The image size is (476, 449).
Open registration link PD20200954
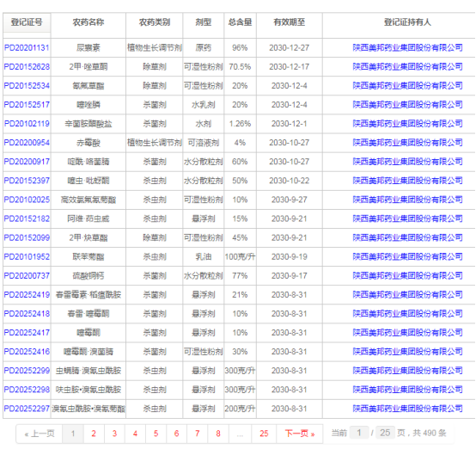point(27,143)
